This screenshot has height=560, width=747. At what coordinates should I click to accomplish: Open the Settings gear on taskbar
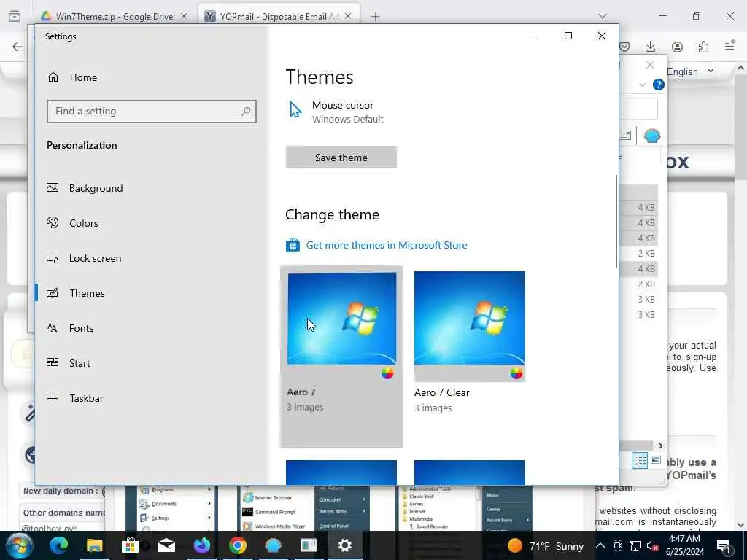point(344,545)
